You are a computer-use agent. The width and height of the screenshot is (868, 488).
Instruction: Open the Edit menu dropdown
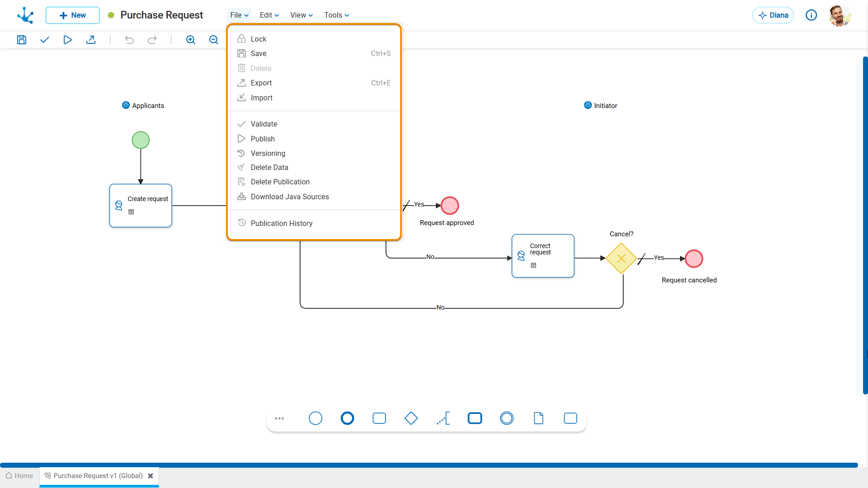coord(269,15)
